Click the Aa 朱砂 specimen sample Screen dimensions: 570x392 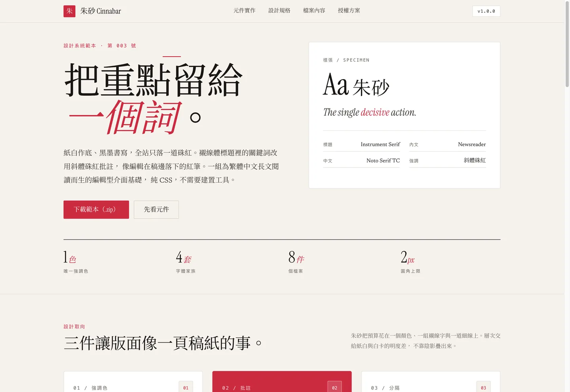point(356,86)
